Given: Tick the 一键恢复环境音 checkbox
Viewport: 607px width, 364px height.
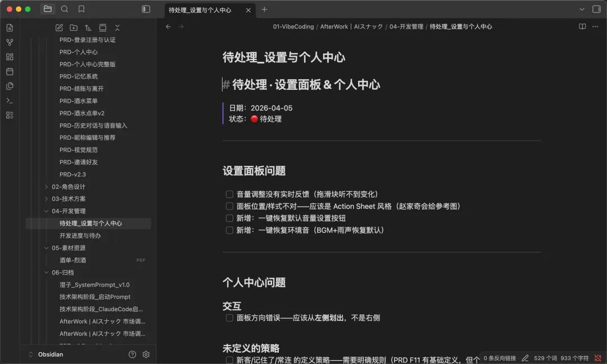Looking at the screenshot, I should pos(229,230).
